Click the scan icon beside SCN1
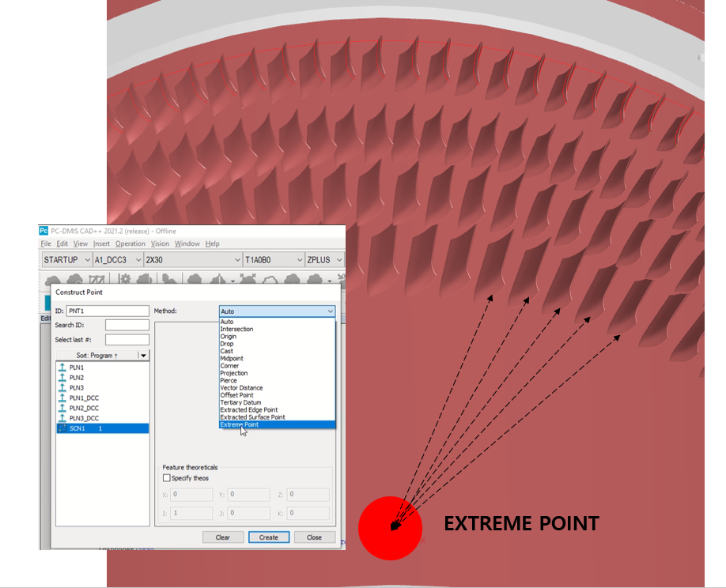Viewport: 726px width, 588px height. 62,428
